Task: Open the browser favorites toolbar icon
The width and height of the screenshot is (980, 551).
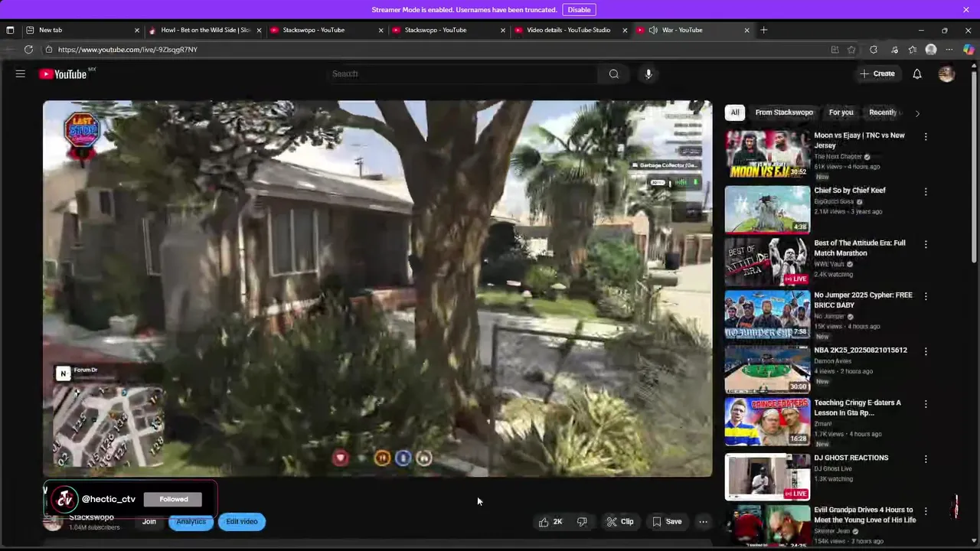Action: pyautogui.click(x=912, y=50)
